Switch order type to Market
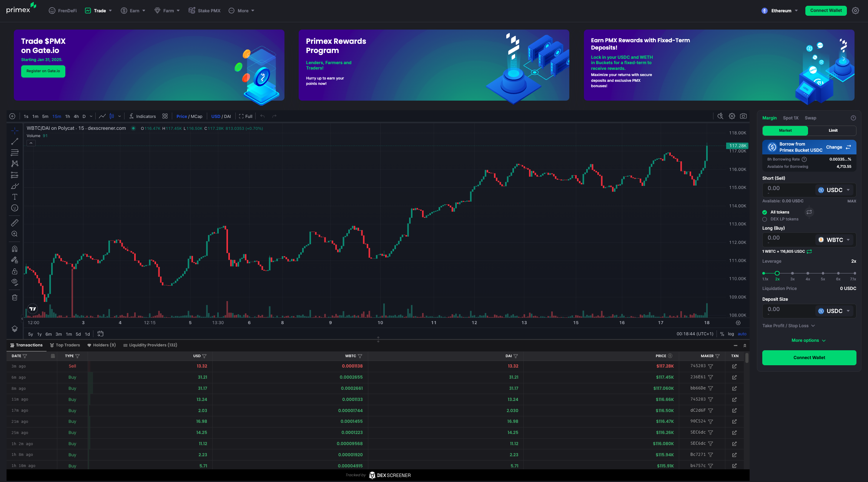 [785, 131]
